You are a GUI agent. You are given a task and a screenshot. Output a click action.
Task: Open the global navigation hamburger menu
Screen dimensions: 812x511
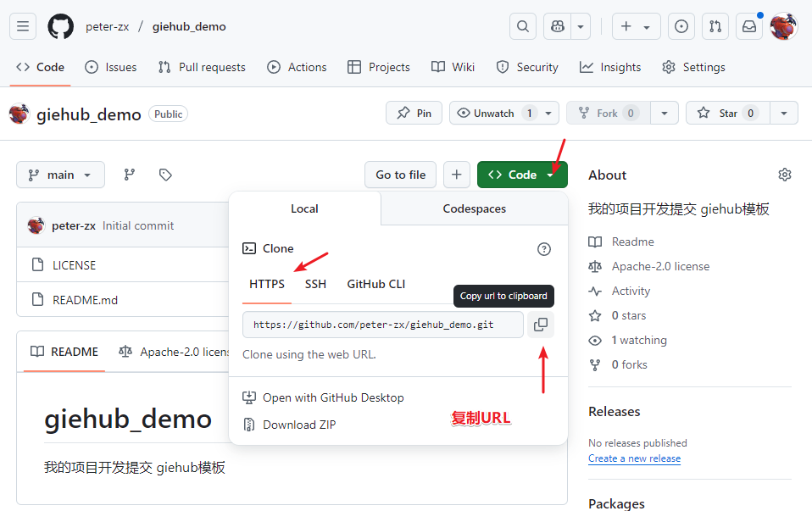click(x=23, y=26)
